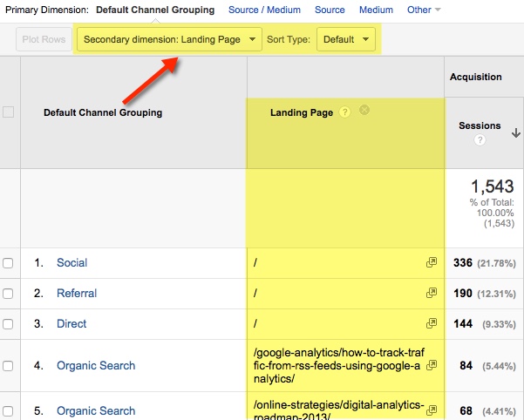Image resolution: width=524 pixels, height=420 pixels.
Task: Open rss-feeds landing page in new window
Action: [432, 365]
